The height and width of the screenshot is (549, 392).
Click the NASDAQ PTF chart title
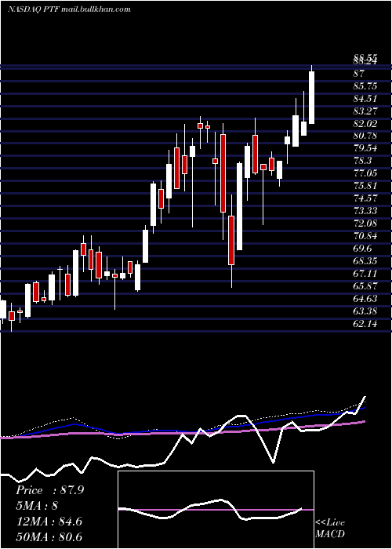pos(69,9)
